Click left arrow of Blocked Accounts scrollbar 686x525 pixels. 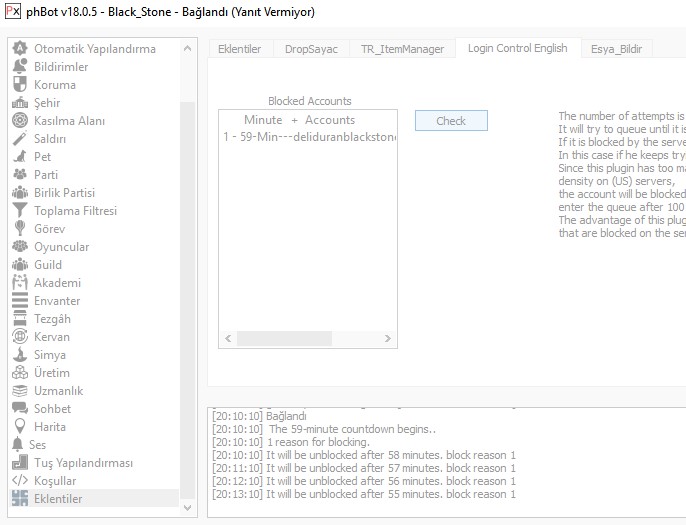click(x=228, y=339)
